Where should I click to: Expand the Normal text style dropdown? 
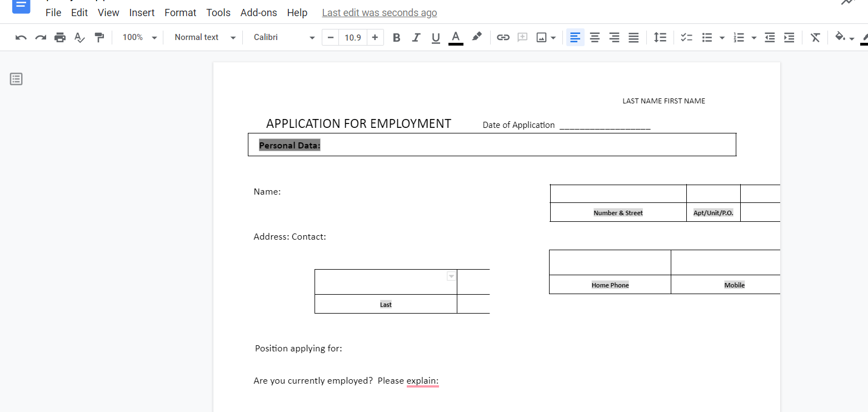coord(204,37)
